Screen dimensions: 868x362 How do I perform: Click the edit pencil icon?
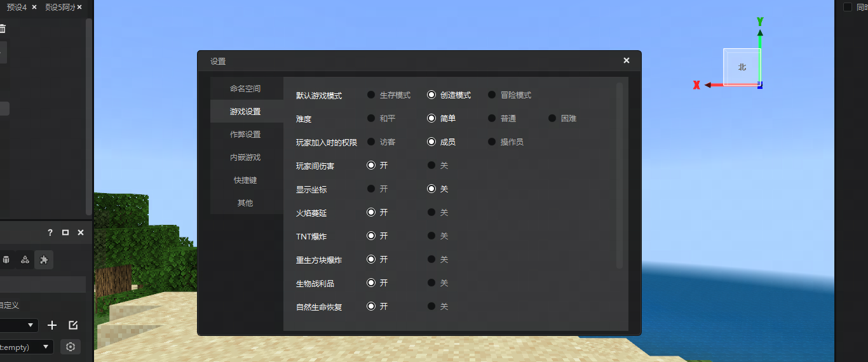pyautogui.click(x=73, y=325)
